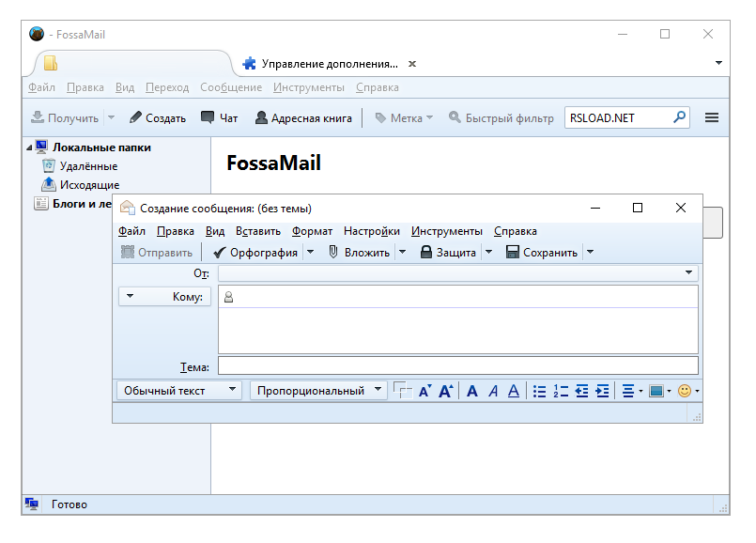Collapse the Локальные папки tree
Image resolution: width=756 pixels, height=543 pixels.
click(x=29, y=147)
